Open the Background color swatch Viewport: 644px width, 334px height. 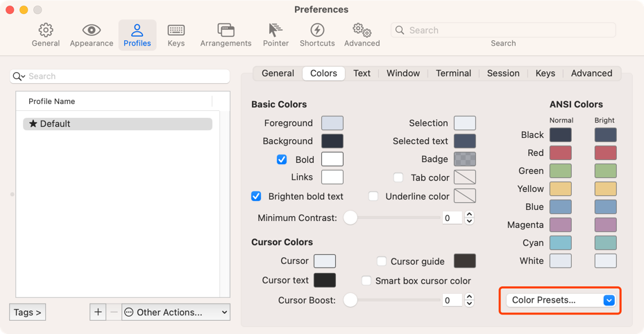tap(332, 141)
